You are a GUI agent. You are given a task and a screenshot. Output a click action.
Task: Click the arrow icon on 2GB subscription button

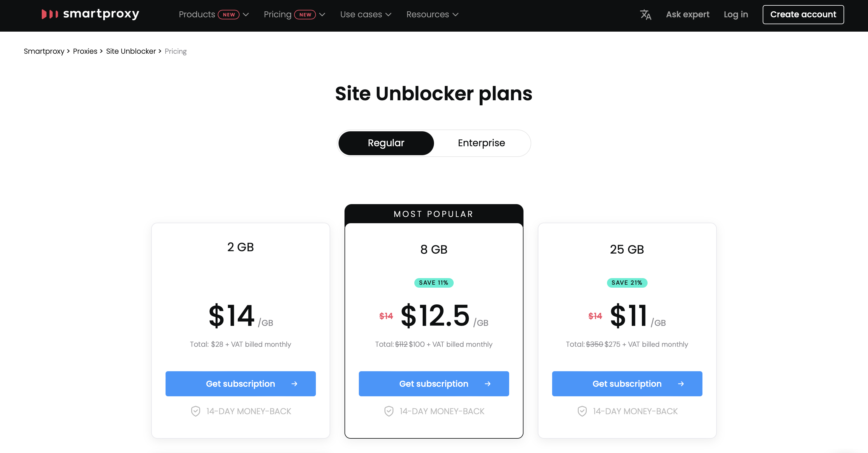[294, 383]
